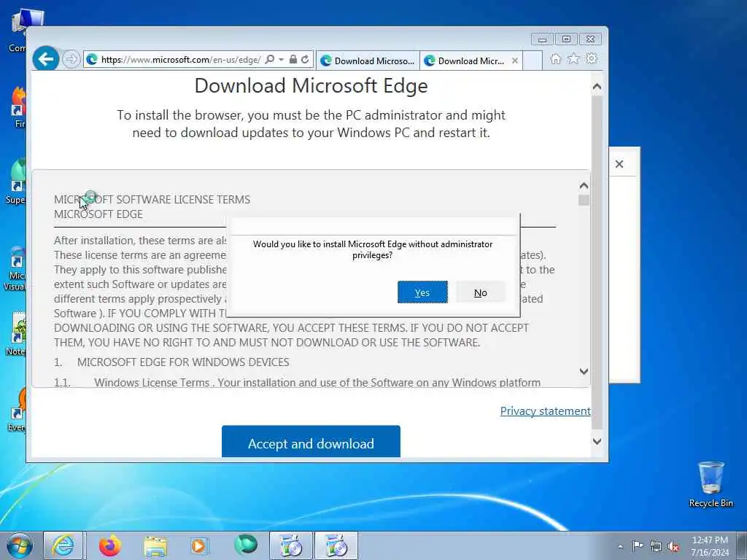Screen dimensions: 747x560
Task: Confirm install by clicking Yes
Action: pyautogui.click(x=422, y=292)
